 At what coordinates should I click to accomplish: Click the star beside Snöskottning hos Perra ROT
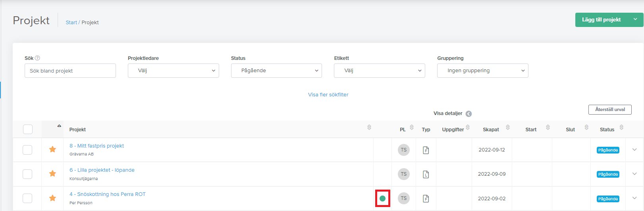(x=52, y=198)
